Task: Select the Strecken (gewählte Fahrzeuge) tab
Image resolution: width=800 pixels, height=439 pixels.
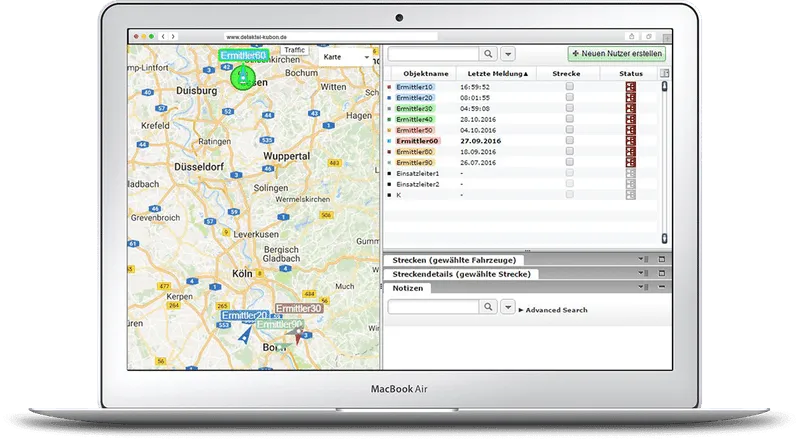Action: point(454,260)
